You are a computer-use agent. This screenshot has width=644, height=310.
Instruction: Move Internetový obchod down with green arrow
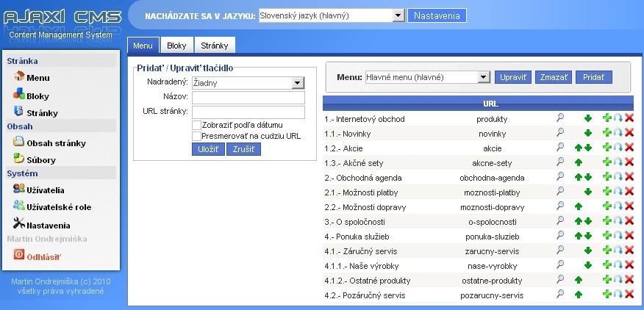point(588,119)
